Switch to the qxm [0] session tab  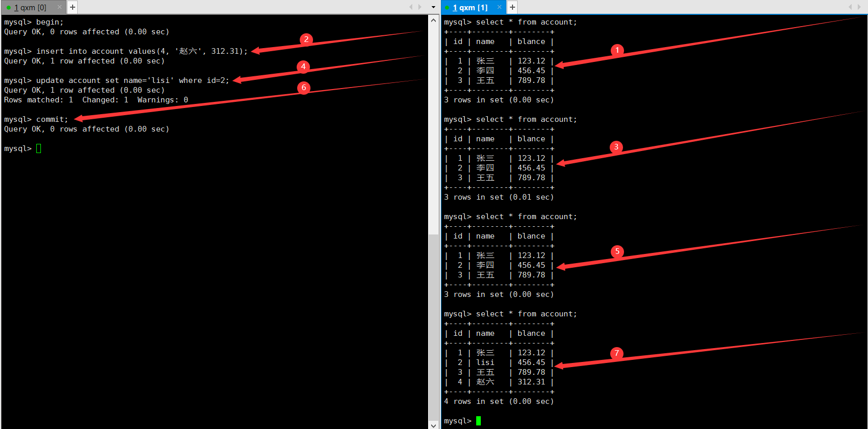pos(31,7)
